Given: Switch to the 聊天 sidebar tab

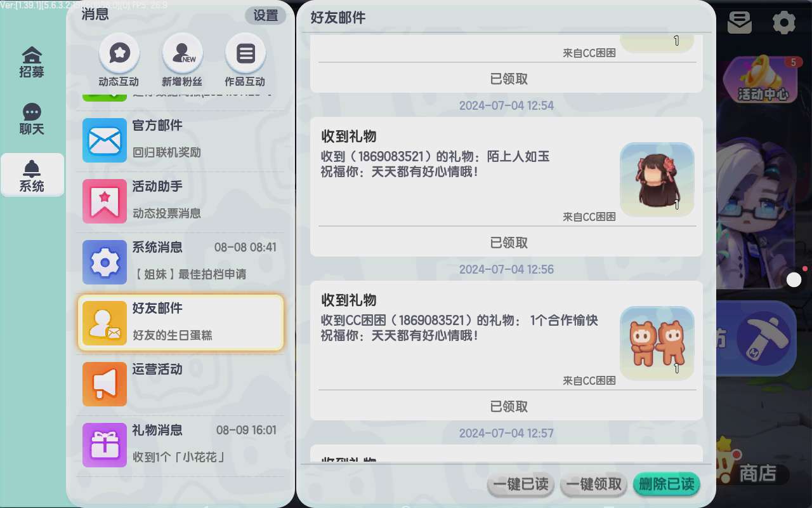Looking at the screenshot, I should click(x=32, y=119).
